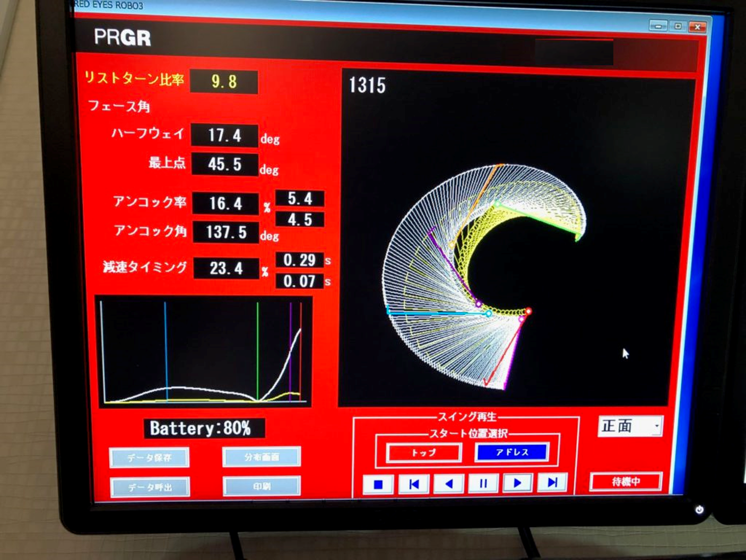Screen dimensions: 746x560
Task: Click データ呼出 to load data
Action: click(150, 487)
